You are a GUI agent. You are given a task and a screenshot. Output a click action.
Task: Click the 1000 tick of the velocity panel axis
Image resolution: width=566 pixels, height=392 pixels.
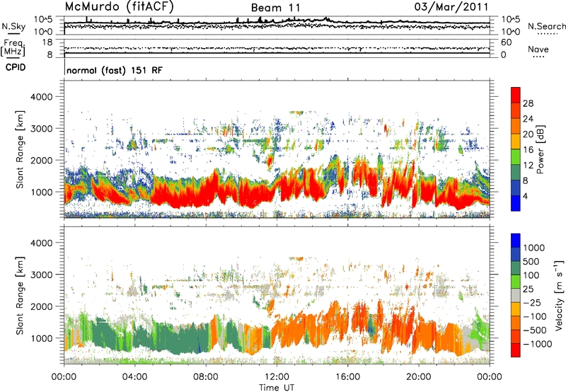[x=42, y=338]
